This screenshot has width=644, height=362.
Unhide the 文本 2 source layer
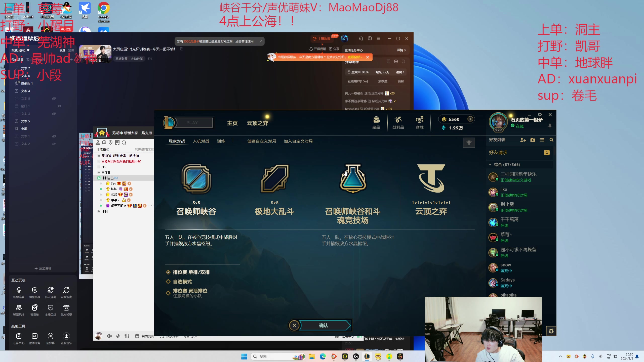point(54,144)
